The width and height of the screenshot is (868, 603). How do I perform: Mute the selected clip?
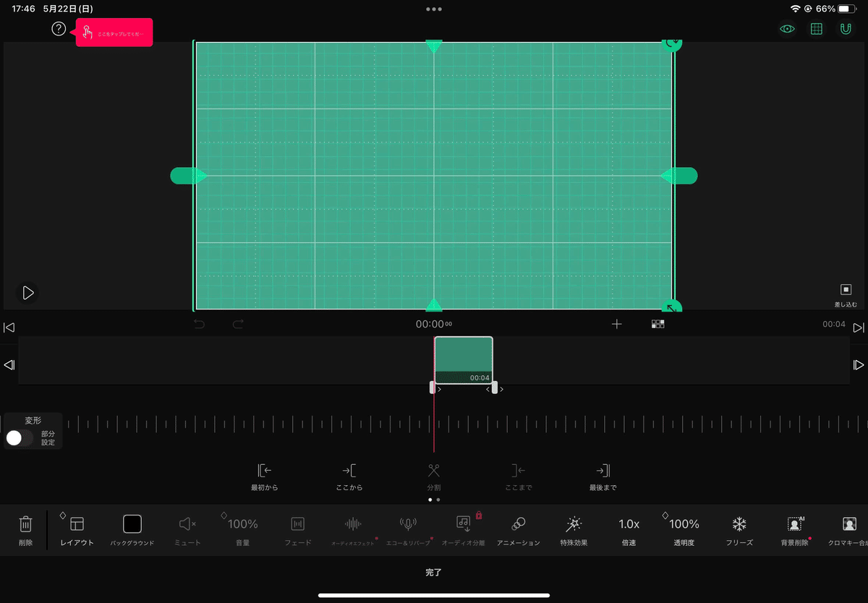pyautogui.click(x=186, y=530)
